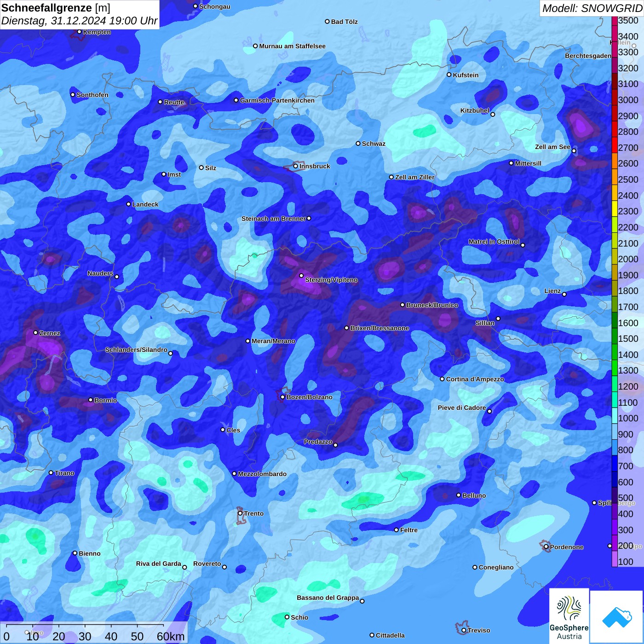The height and width of the screenshot is (644, 644).
Task: Select the Lienz location marker
Action: [564, 294]
